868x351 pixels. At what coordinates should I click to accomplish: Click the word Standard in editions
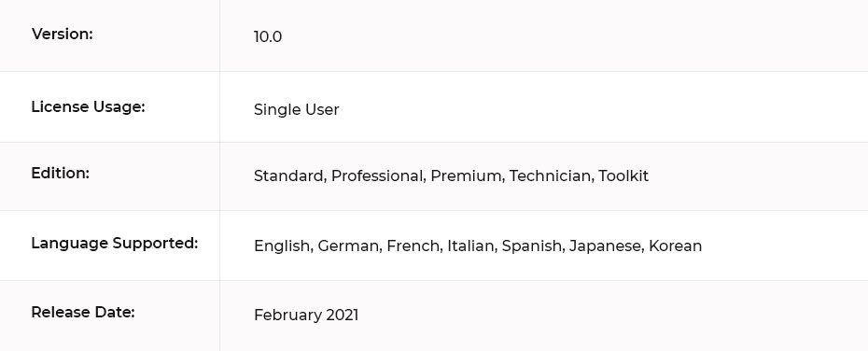pyautogui.click(x=288, y=176)
